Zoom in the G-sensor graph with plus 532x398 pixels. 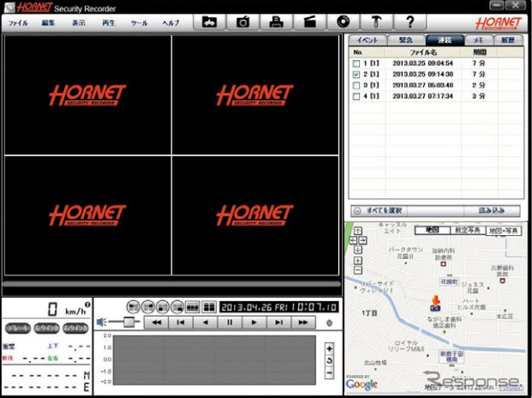(329, 348)
